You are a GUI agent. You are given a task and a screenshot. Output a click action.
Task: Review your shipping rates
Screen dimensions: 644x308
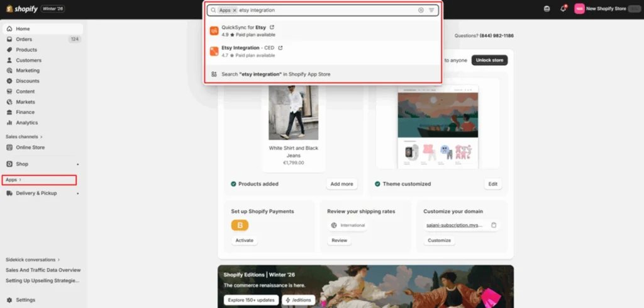(x=339, y=241)
